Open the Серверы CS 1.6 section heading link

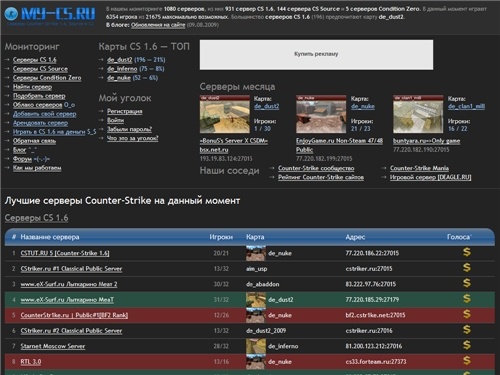(36, 218)
